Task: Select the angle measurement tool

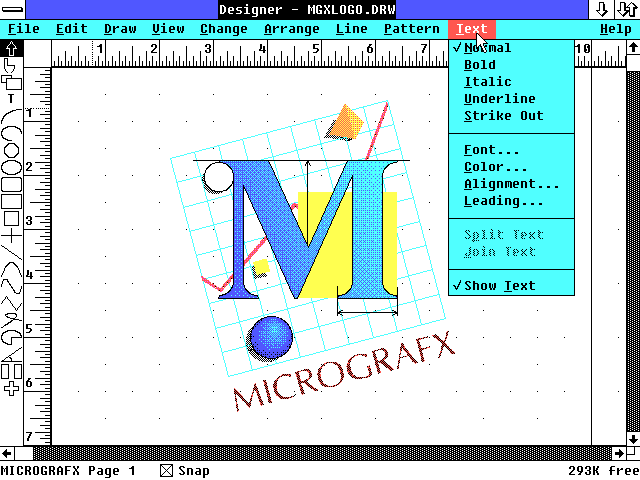Action: pos(11,354)
